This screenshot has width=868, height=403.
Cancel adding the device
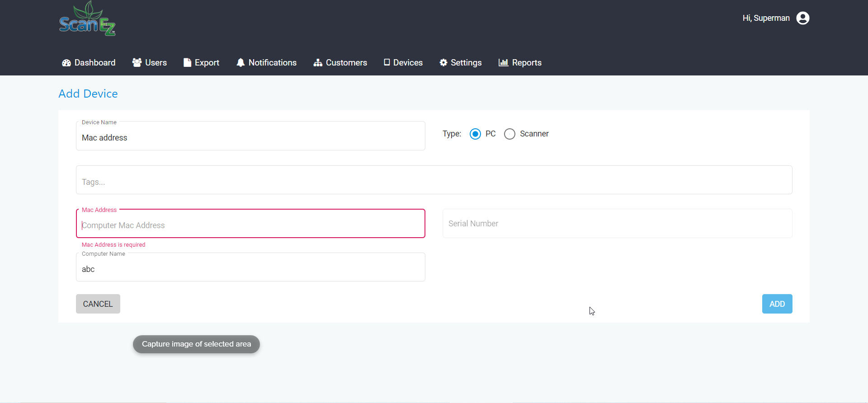[98, 304]
